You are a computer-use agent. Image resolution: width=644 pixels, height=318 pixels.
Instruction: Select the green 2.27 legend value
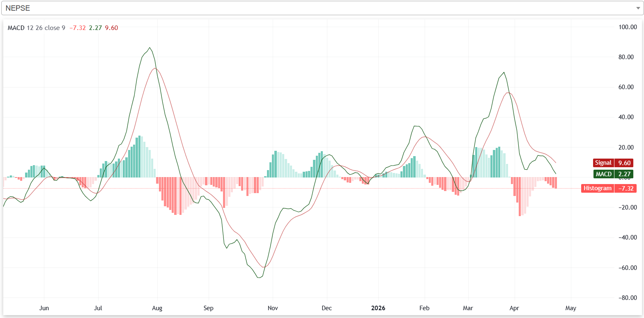95,28
